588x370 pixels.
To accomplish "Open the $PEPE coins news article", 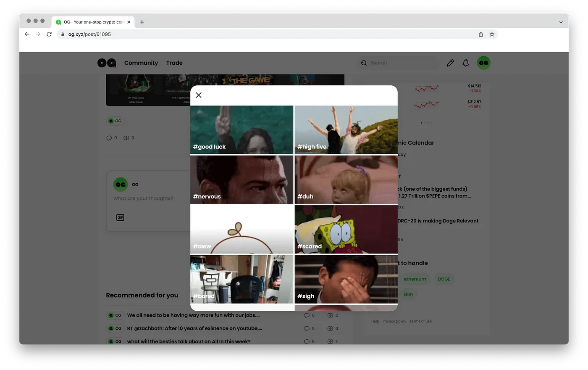I will (434, 193).
